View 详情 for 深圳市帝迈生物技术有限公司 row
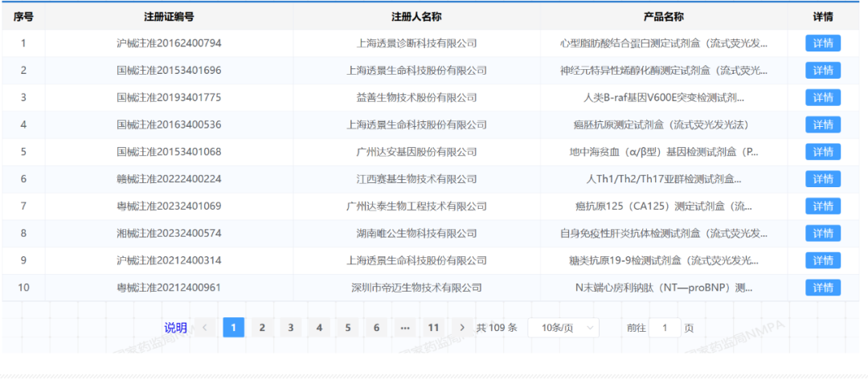This screenshot has height=392, width=868. tap(822, 288)
